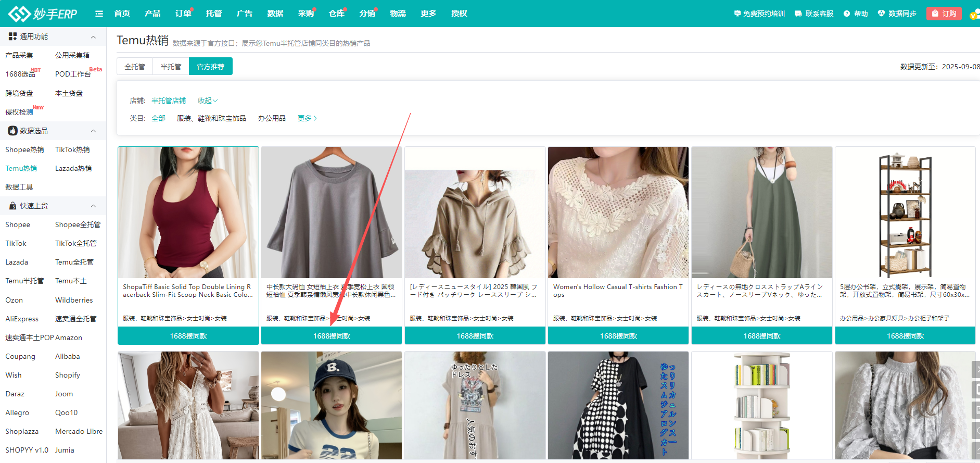The image size is (980, 463).
Task: Switch to the 半托管 tab
Action: pyautogui.click(x=171, y=67)
